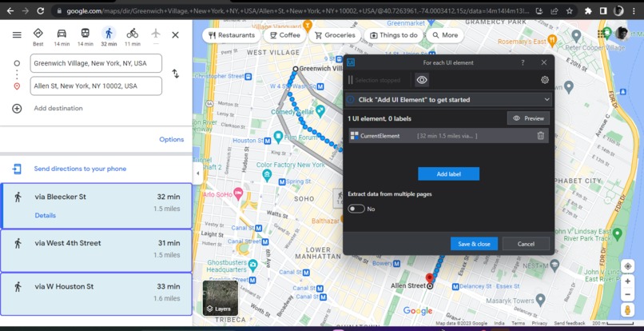Click the Ghostbusters Headquarters map marker
The image size is (644, 331).
point(253,265)
